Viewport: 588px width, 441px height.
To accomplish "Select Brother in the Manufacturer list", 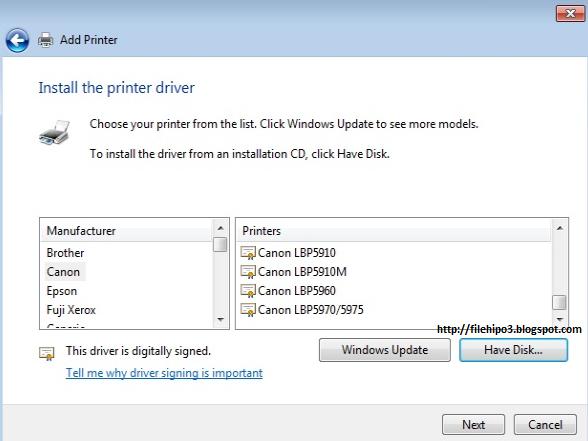I will (x=65, y=253).
